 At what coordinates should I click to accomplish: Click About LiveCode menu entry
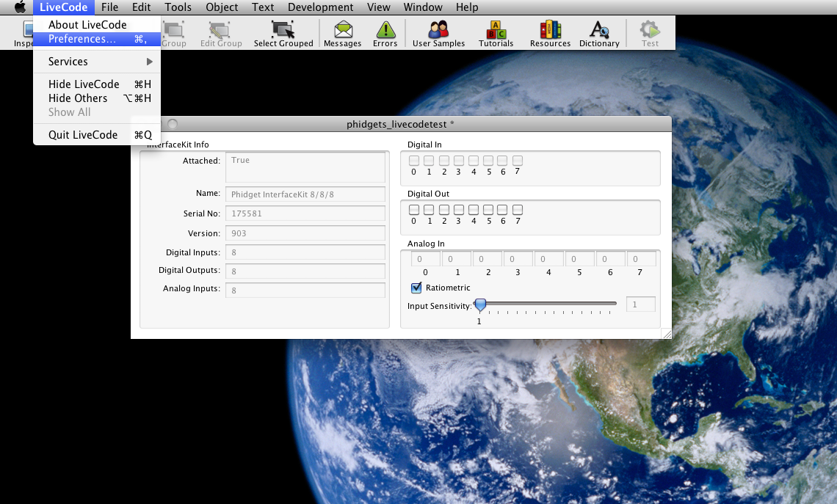[x=87, y=25]
